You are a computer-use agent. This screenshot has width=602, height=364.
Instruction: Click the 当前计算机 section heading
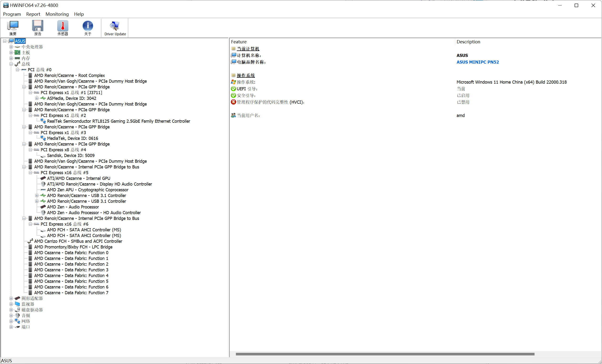[248, 49]
